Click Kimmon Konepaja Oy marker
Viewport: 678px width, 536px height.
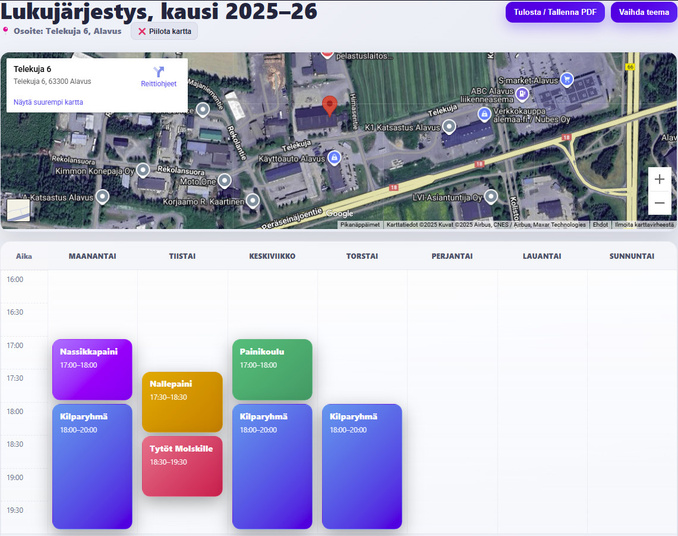(143, 170)
